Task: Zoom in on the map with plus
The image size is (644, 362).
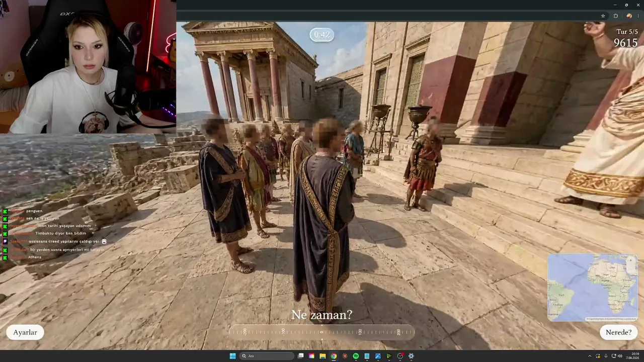Action: point(631,260)
